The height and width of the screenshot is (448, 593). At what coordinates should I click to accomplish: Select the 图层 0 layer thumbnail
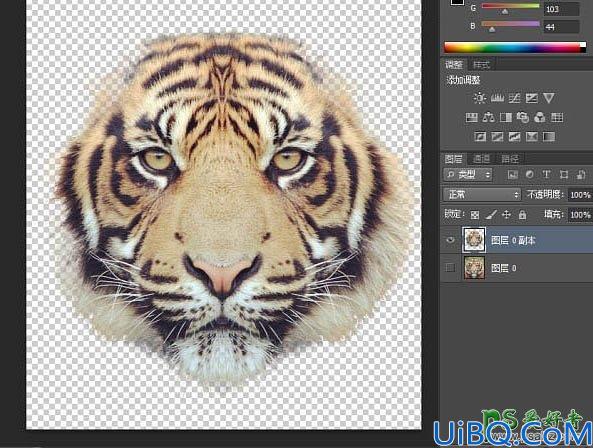[x=474, y=268]
